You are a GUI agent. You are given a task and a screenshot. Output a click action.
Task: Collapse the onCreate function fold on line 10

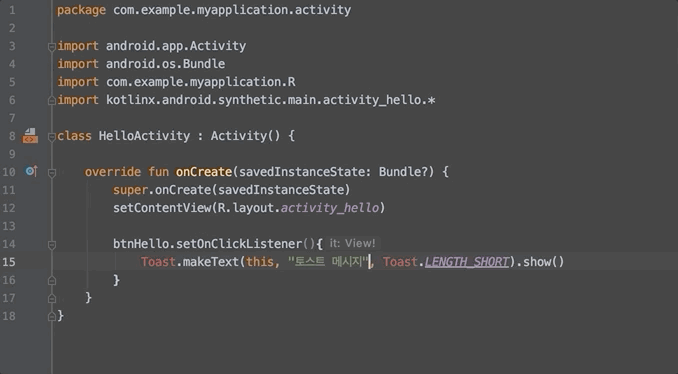point(51,173)
